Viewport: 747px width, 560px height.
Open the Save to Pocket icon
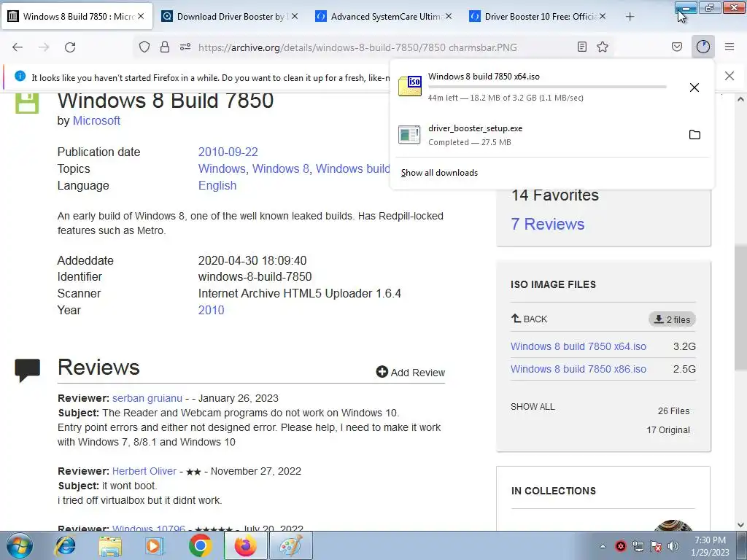[677, 47]
